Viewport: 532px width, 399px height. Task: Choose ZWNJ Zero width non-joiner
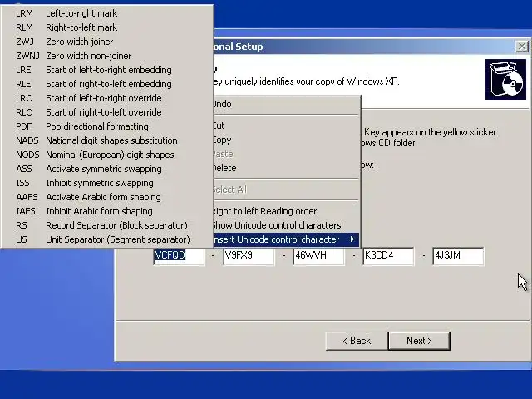pyautogui.click(x=107, y=56)
